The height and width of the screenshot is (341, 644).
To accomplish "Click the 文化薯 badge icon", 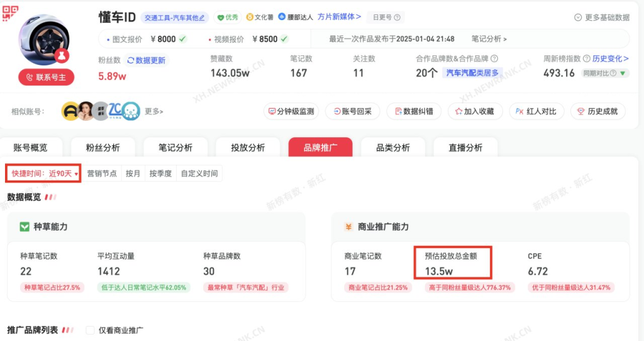I will (249, 17).
